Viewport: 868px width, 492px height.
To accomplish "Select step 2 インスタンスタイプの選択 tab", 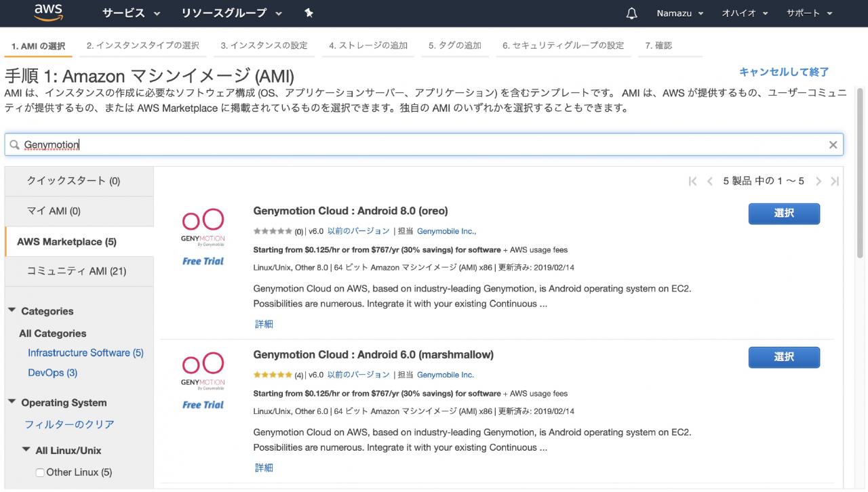I will 143,45.
